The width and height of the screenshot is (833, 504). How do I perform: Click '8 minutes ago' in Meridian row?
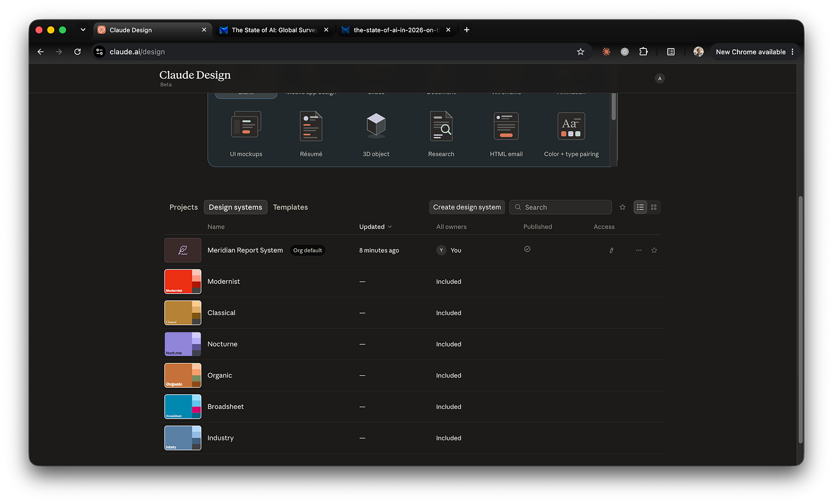pyautogui.click(x=379, y=250)
